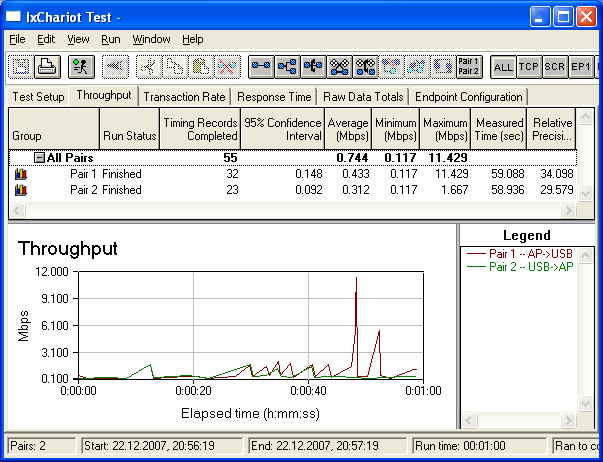Click the Paste clipboard icon
Image resolution: width=603 pixels, height=462 pixels.
201,67
